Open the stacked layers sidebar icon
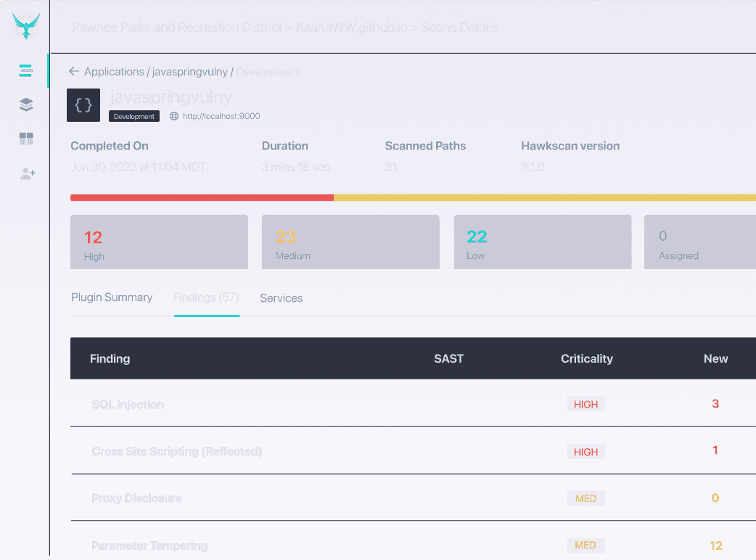 coord(26,105)
